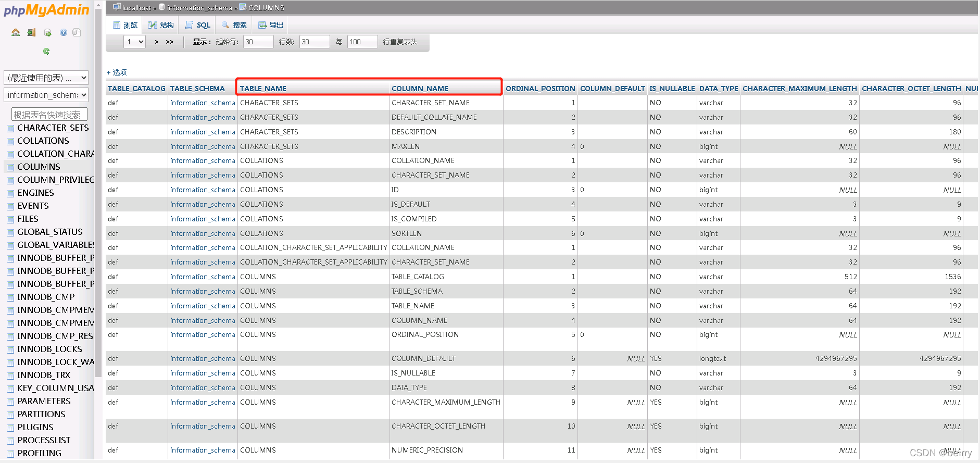Sort by COLUMN_NAME column header
This screenshot has height=463, width=980.
[x=420, y=89]
